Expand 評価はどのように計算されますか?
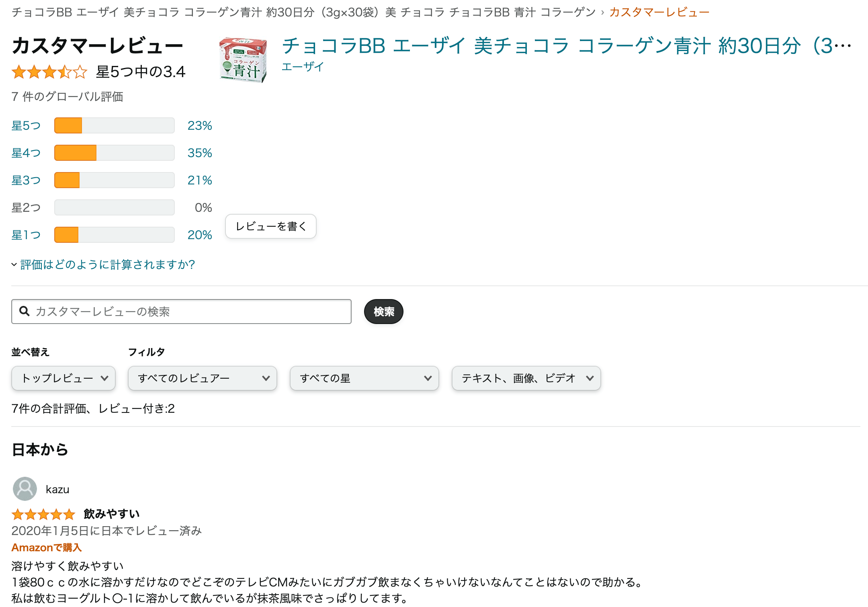The width and height of the screenshot is (868, 607). (103, 265)
